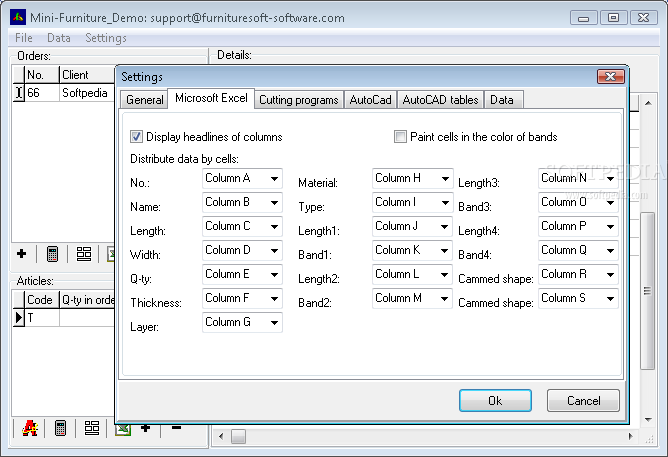Click the red AutoCAD icon in the Articles toolbar
668x457 pixels.
[30, 428]
